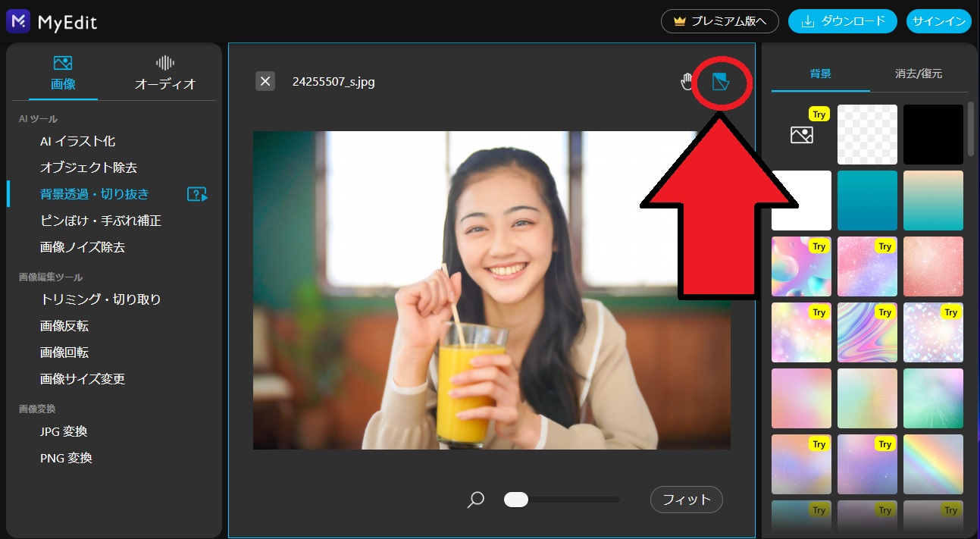Click the 画像変換 section heading
Viewport: 980px width, 539px height.
tap(37, 409)
